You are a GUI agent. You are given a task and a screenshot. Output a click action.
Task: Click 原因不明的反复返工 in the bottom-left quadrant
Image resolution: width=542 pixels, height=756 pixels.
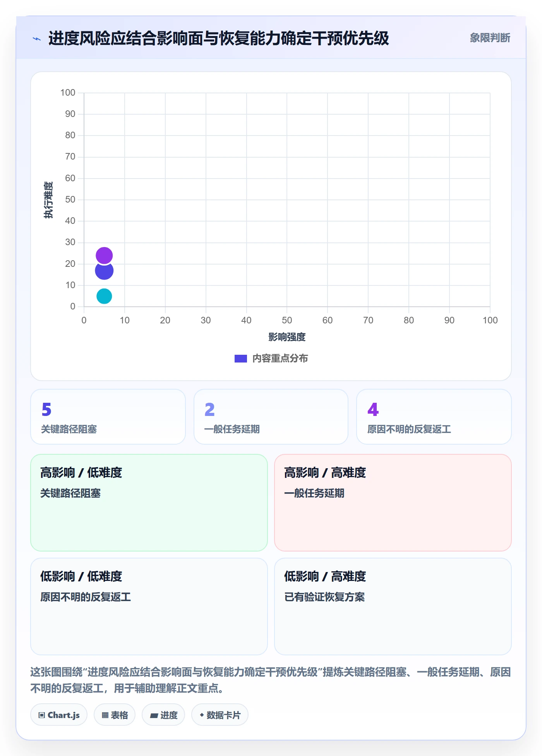click(x=86, y=597)
